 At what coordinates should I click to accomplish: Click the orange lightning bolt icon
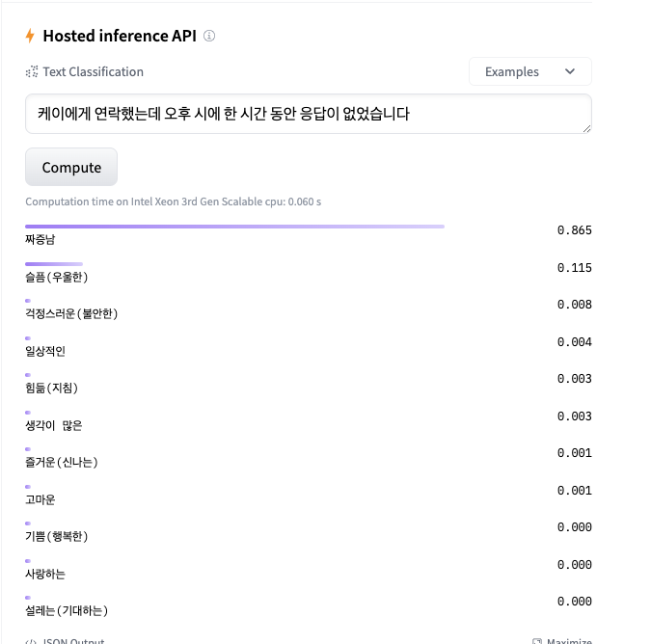(x=30, y=36)
